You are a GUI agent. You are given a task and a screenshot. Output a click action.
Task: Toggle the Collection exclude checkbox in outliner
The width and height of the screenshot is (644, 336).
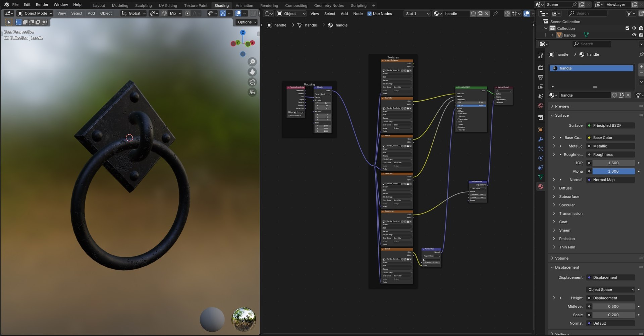627,28
